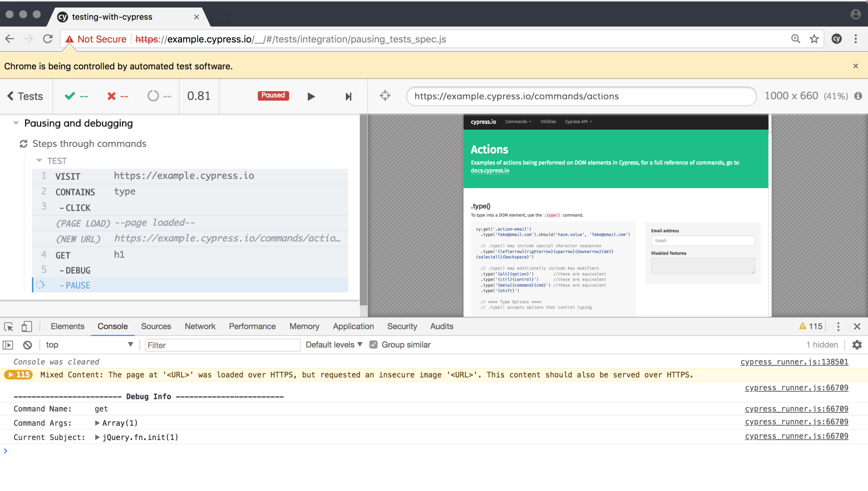Step to the next command
The width and height of the screenshot is (868, 491).
[x=348, y=96]
